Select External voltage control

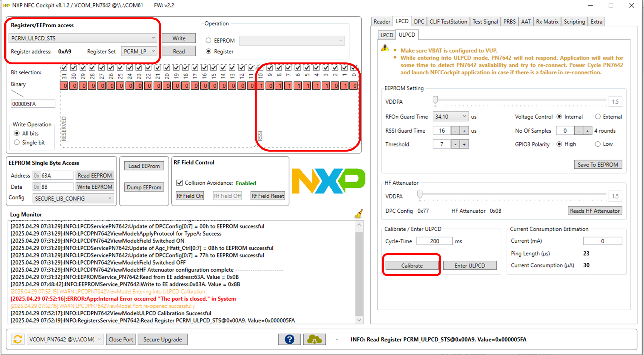pos(598,117)
